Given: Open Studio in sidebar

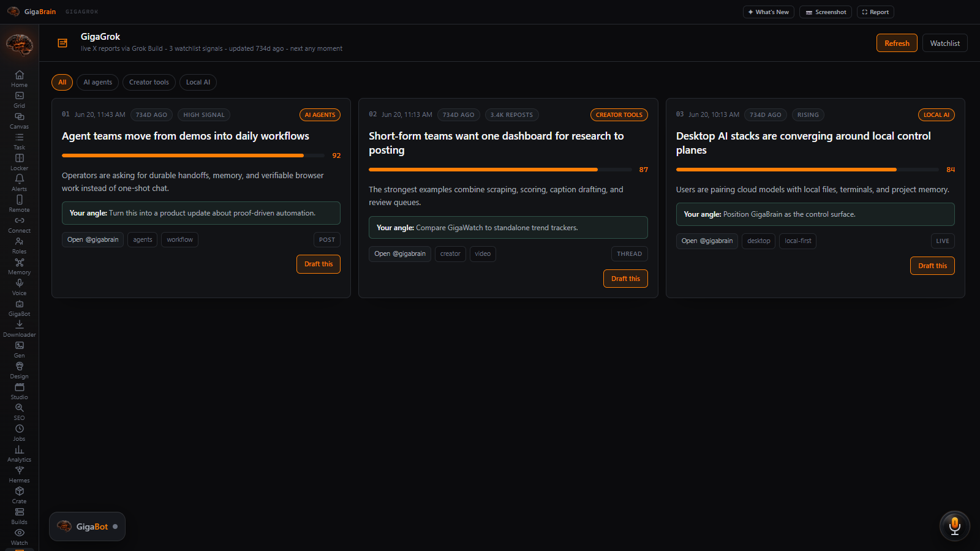Looking at the screenshot, I should click(19, 391).
